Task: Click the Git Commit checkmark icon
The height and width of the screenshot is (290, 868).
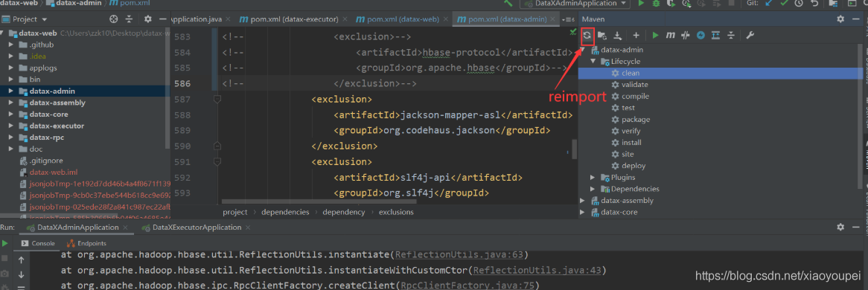Action: [784, 3]
